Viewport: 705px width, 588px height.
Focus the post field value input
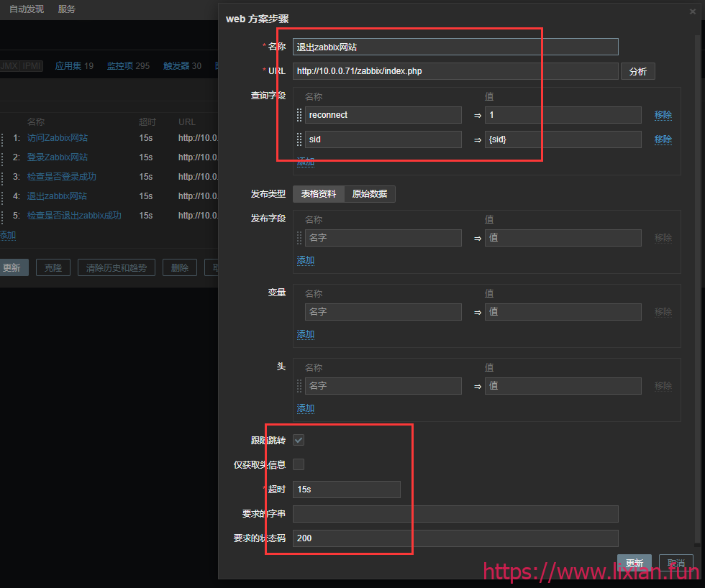tap(563, 238)
